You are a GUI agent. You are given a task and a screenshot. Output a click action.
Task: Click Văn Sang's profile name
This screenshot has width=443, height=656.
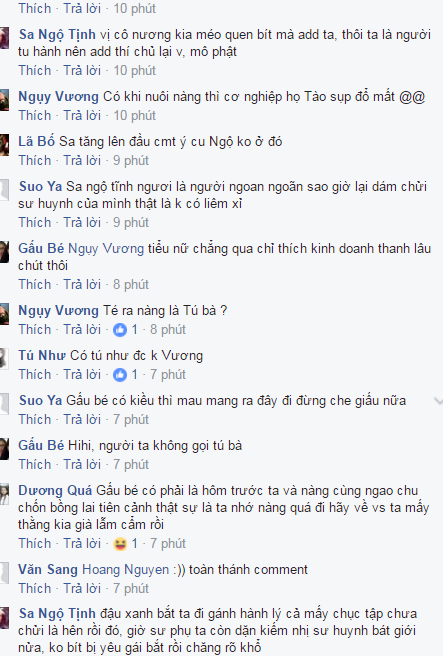coord(48,570)
